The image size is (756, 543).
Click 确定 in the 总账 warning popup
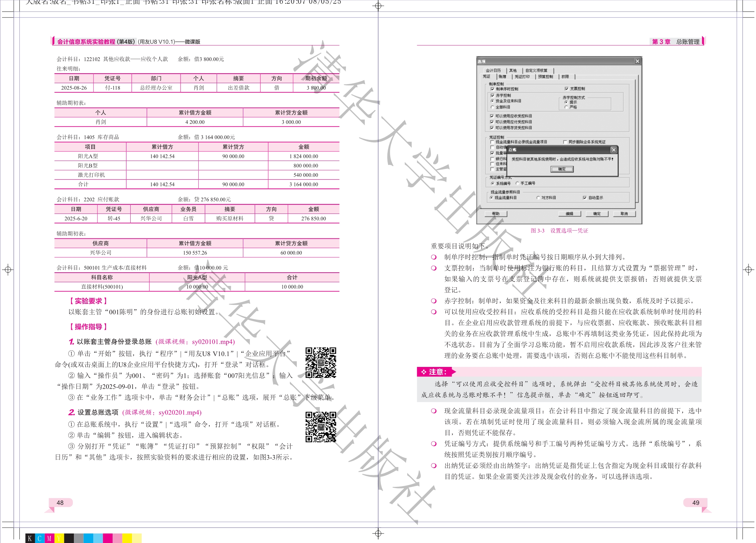[x=562, y=169]
